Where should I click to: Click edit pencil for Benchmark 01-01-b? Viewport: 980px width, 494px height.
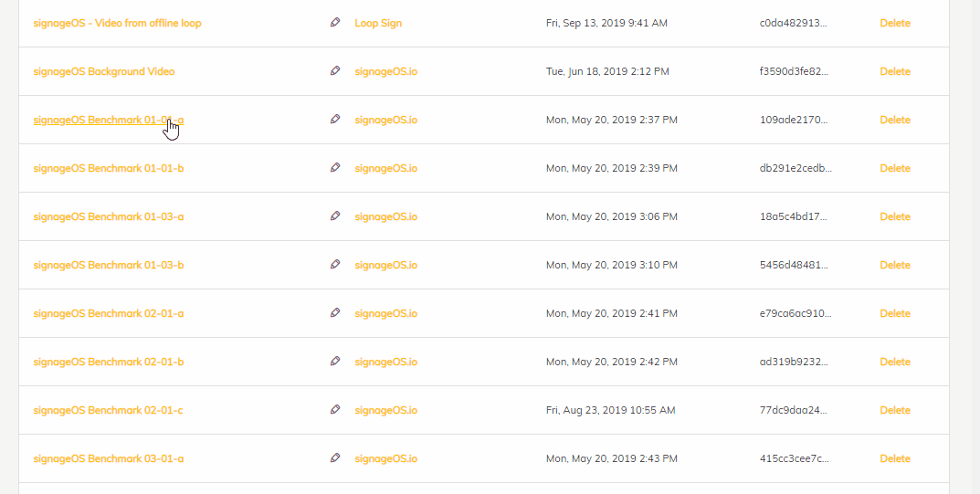[x=335, y=167]
